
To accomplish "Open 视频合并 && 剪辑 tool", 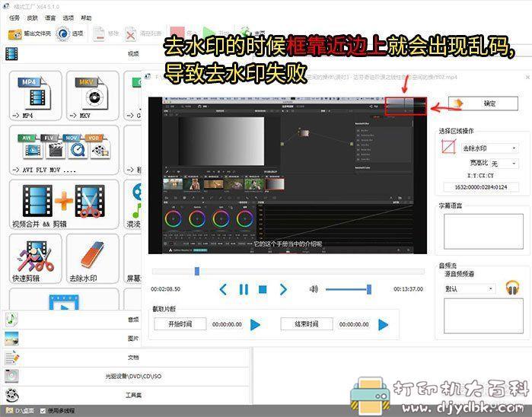I will point(64,205).
